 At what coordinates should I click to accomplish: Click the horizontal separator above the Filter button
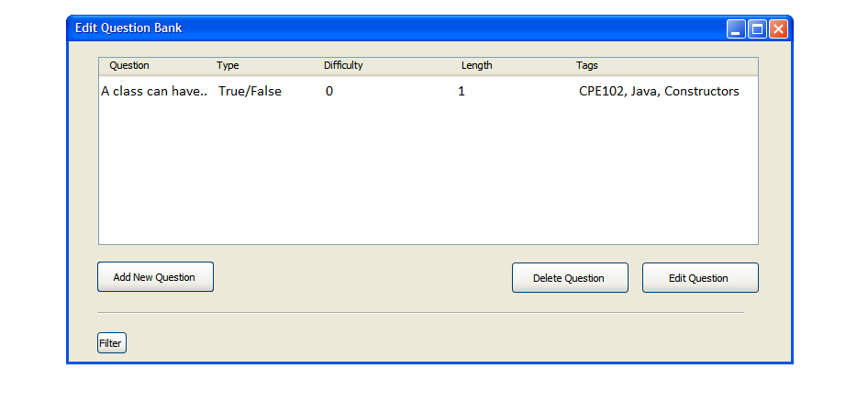(x=420, y=313)
